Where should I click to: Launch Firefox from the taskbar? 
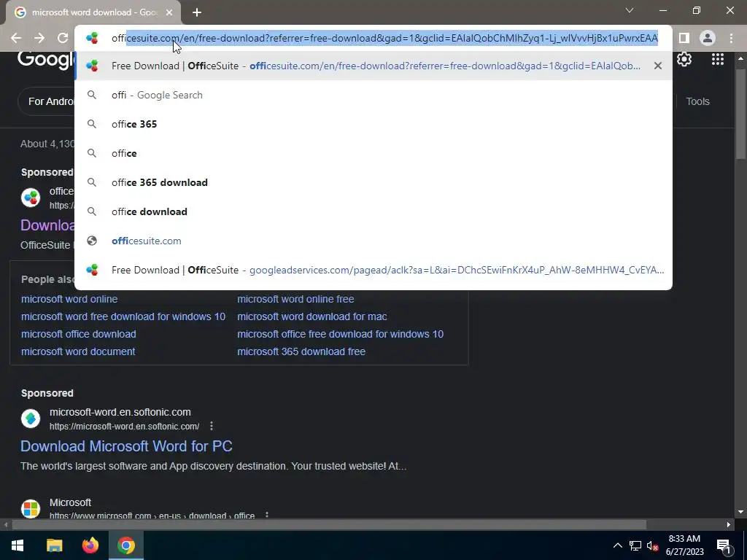(x=90, y=545)
